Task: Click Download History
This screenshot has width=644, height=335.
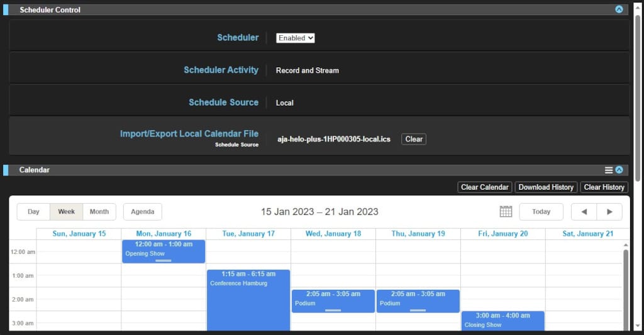Action: coord(546,187)
